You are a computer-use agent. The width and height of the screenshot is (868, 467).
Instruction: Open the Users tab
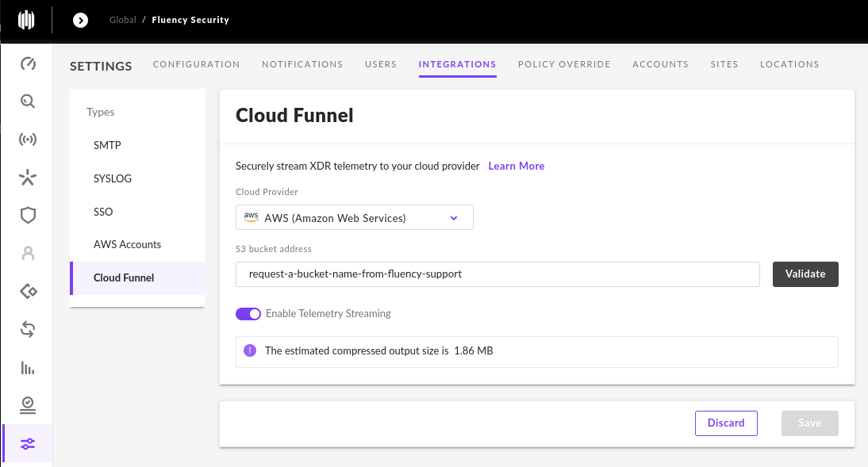point(381,64)
